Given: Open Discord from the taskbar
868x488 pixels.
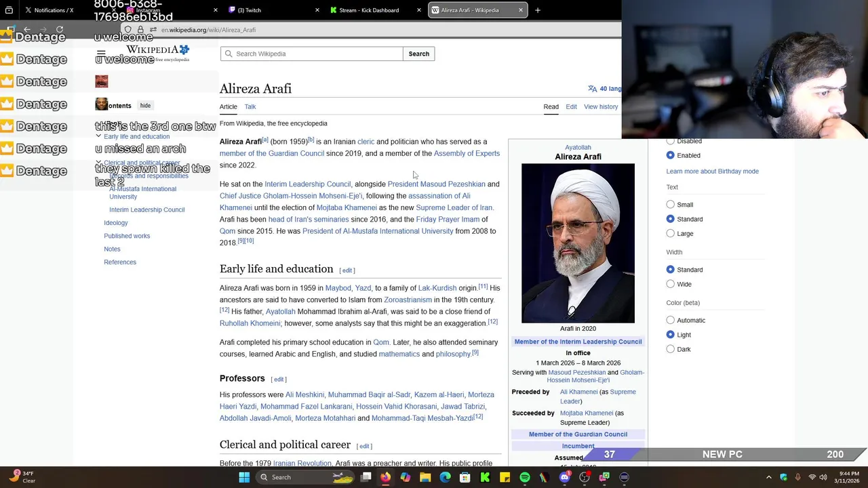Looking at the screenshot, I should pos(564,477).
